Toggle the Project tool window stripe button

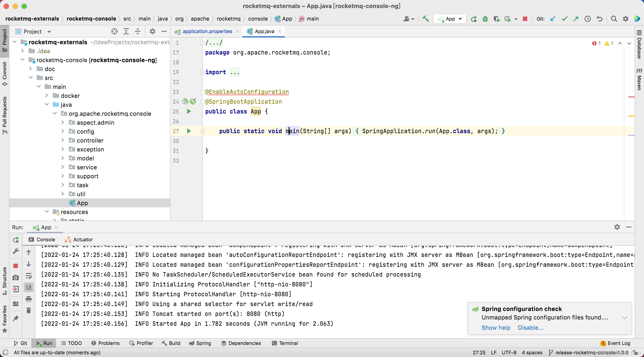point(4,40)
